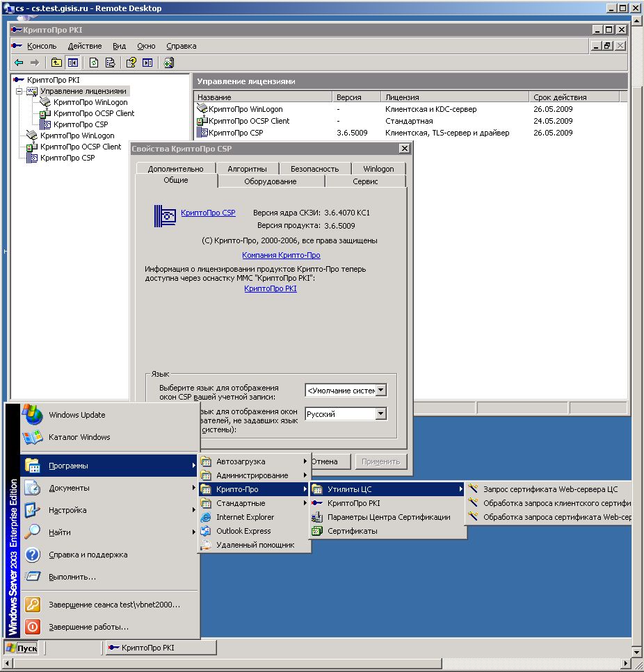Click the Export list toolbar icon
The height and width of the screenshot is (672, 644).
(110, 63)
